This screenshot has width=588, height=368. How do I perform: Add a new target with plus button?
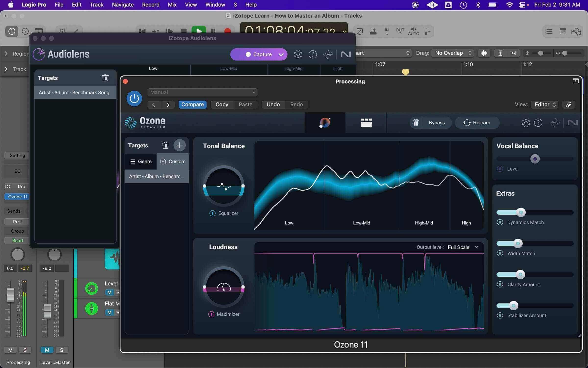click(x=180, y=145)
